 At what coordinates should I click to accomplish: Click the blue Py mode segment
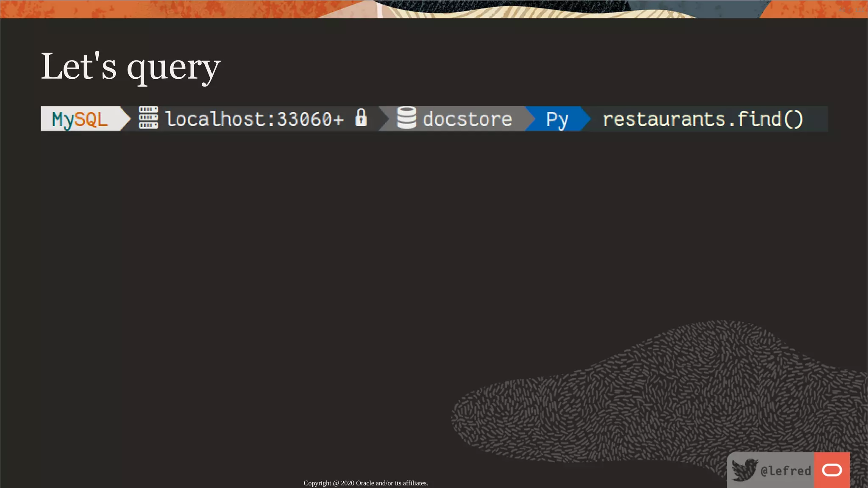(556, 119)
